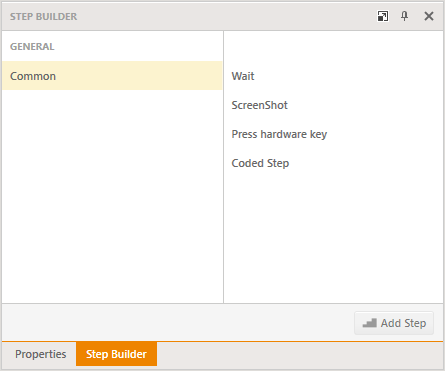This screenshot has height=371, width=445.
Task: Float the Step Builder panel window
Action: (x=383, y=16)
